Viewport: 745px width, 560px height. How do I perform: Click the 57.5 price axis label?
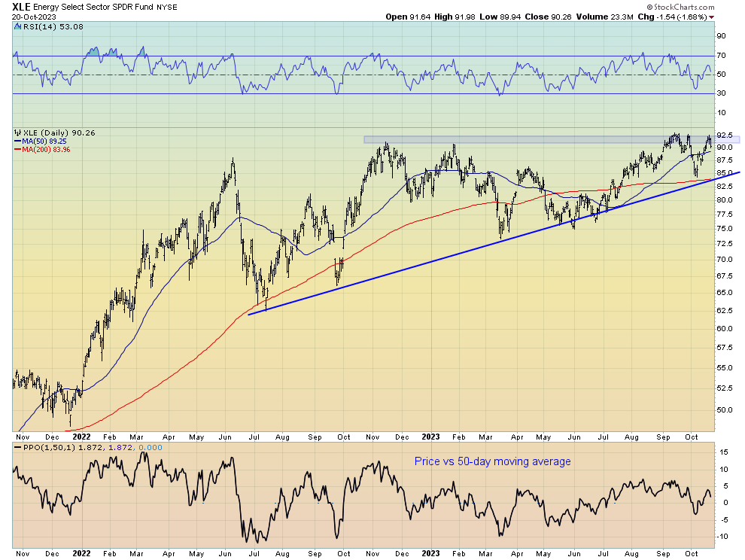pyautogui.click(x=725, y=348)
